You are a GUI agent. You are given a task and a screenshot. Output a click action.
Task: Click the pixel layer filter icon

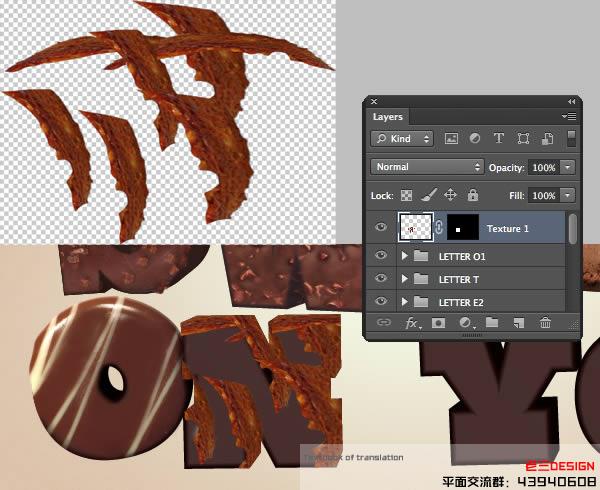(451, 139)
